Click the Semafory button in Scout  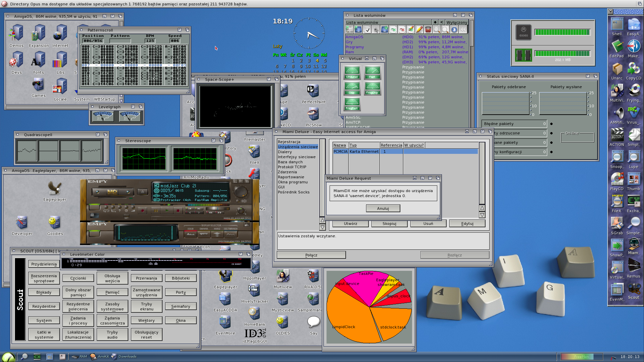point(180,306)
